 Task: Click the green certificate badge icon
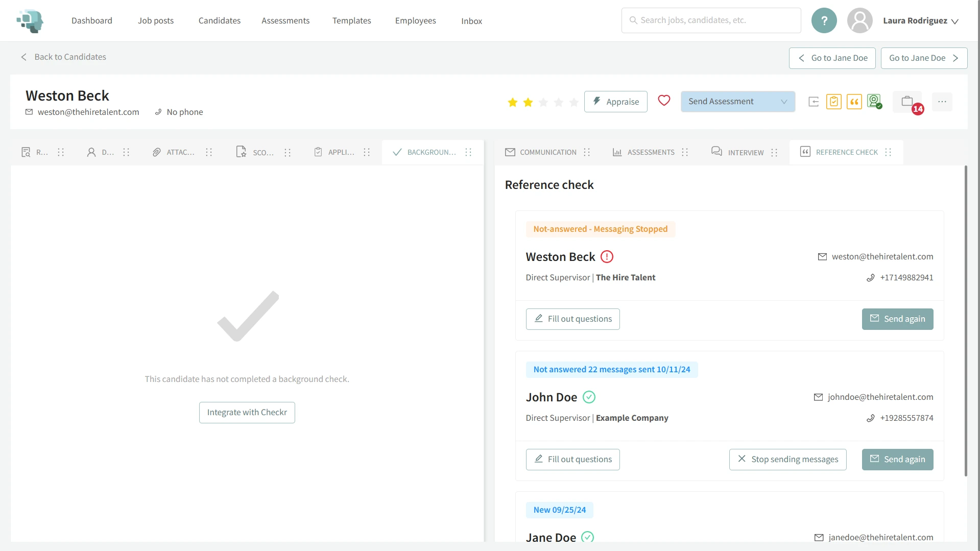[x=874, y=101]
